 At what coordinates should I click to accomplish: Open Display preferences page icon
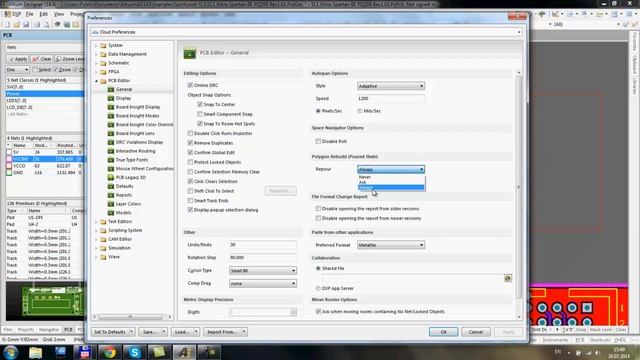point(111,98)
